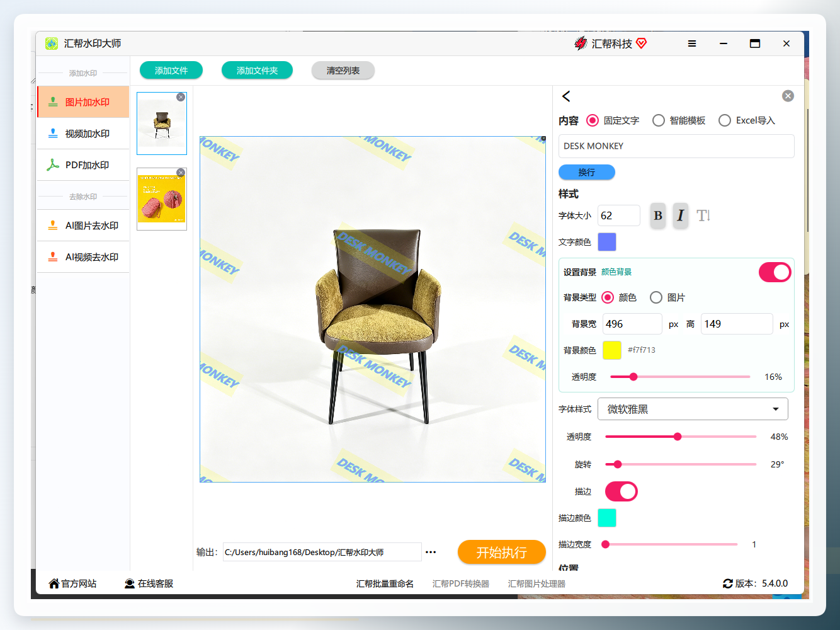
Task: Click the PDF加水印 icon
Action: [54, 165]
